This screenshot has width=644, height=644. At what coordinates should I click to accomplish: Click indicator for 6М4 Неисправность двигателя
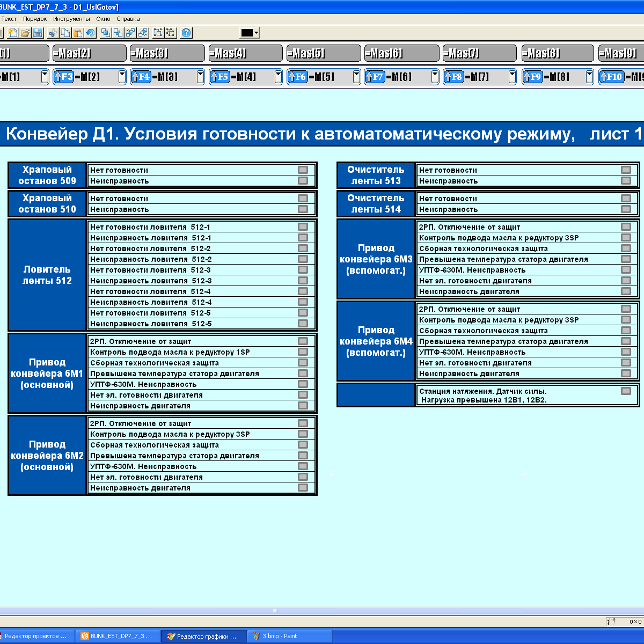point(626,373)
